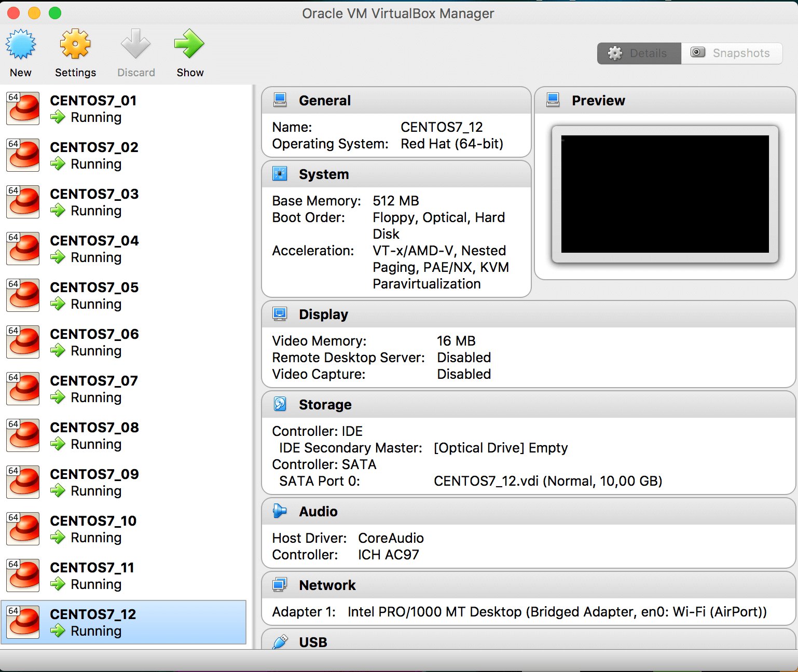Click the Red Hat icon of CENTOS7_11
This screenshot has height=672, width=798.
[23, 575]
